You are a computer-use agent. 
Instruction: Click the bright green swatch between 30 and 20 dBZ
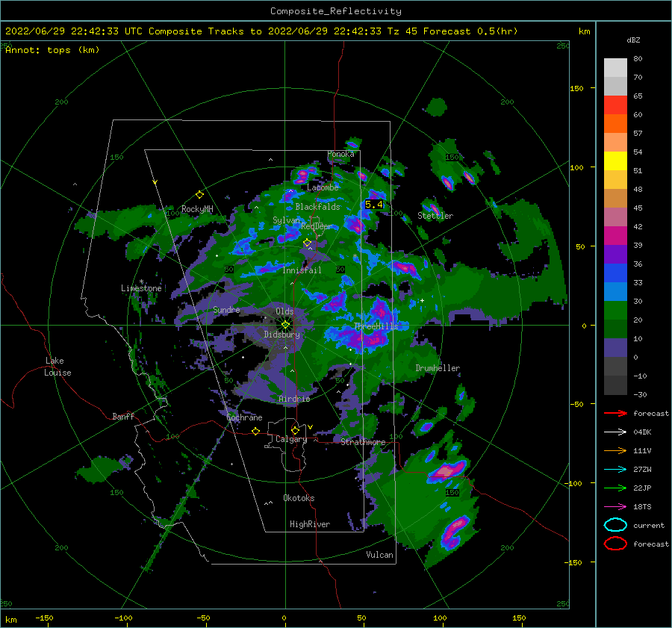click(615, 310)
